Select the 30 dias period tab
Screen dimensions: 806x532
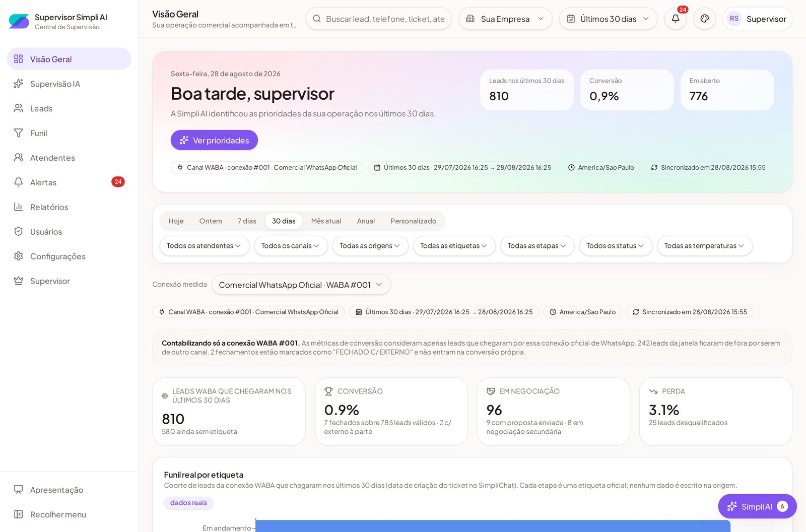pyautogui.click(x=284, y=221)
